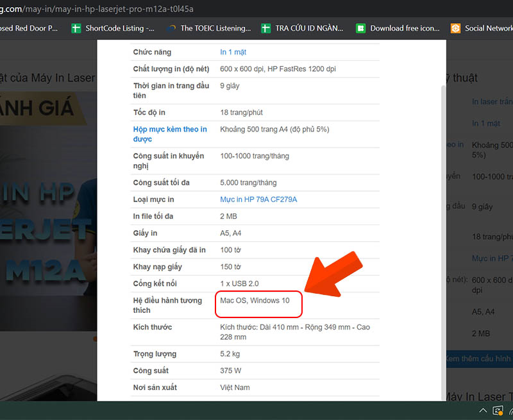Click the browser address bar URL

click(97, 9)
